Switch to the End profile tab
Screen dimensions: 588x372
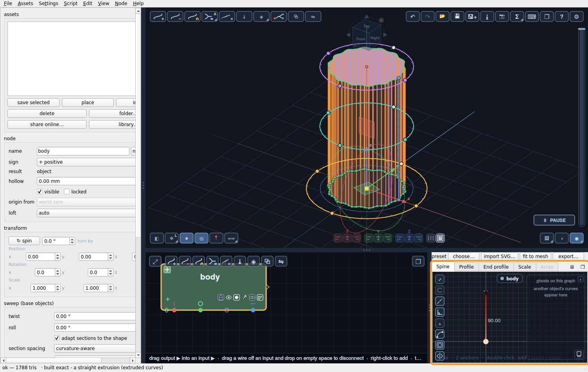tap(496, 267)
